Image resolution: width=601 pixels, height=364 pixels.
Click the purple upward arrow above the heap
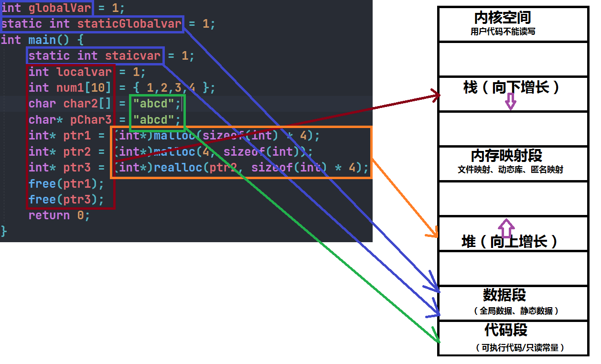point(506,225)
